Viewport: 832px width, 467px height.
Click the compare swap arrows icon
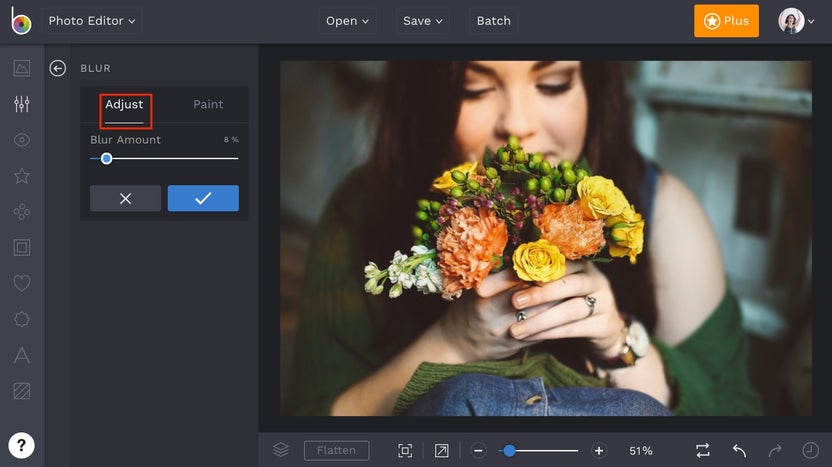703,451
